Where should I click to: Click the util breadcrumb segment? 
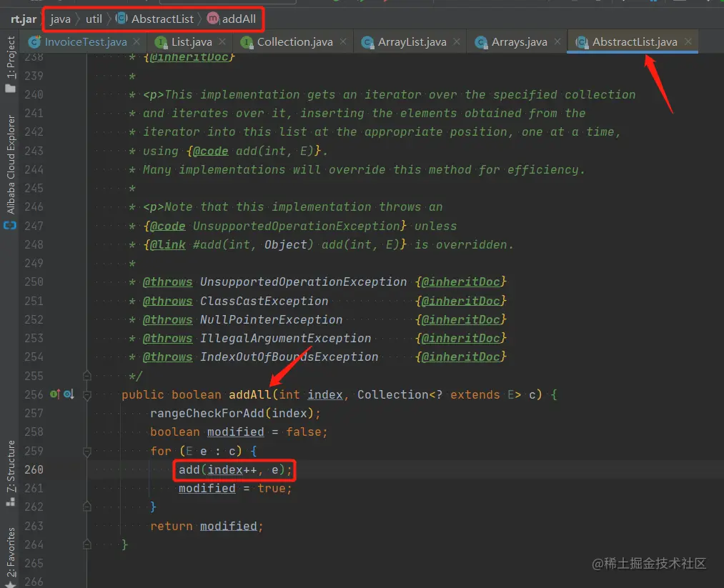(94, 19)
